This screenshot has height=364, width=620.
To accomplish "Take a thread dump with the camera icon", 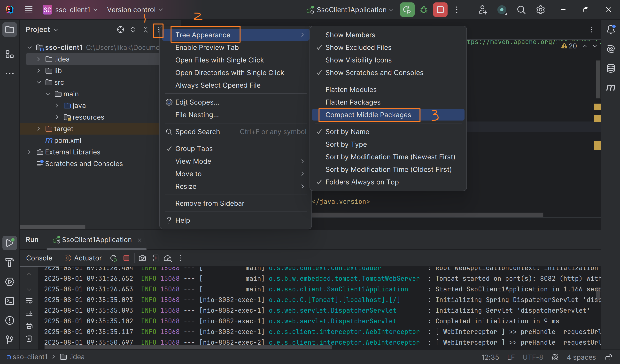I will coord(142,258).
